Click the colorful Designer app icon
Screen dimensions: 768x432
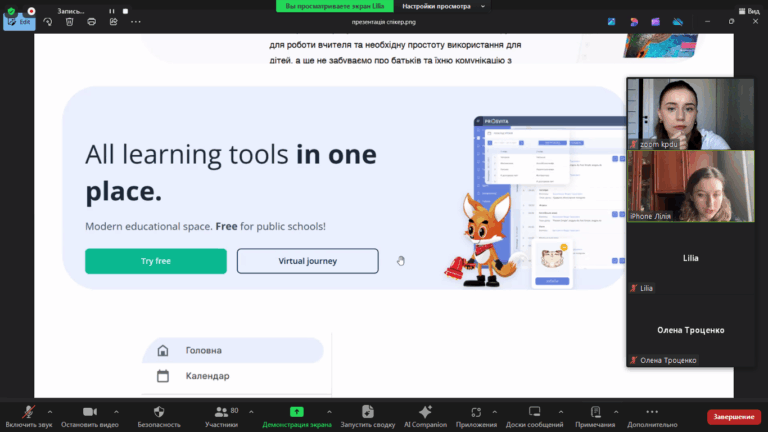[x=634, y=22]
